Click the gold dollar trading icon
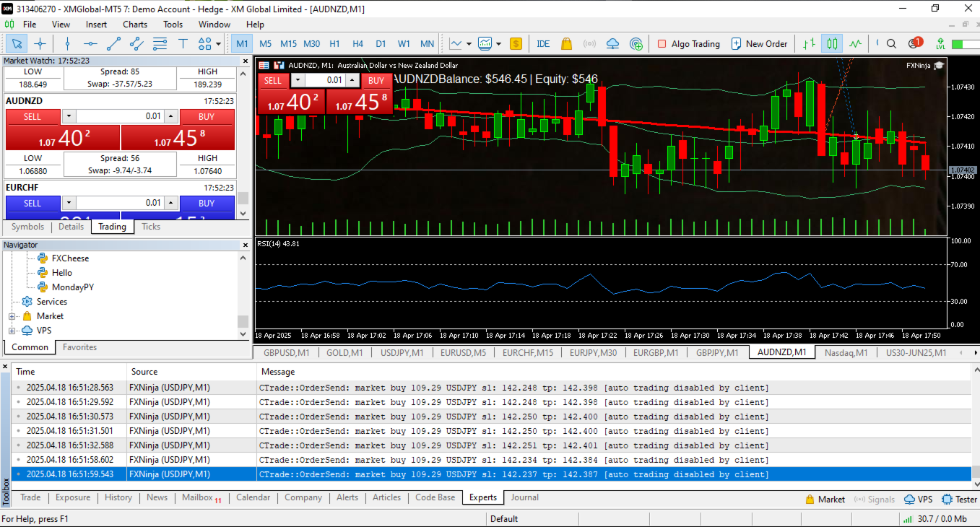 516,43
